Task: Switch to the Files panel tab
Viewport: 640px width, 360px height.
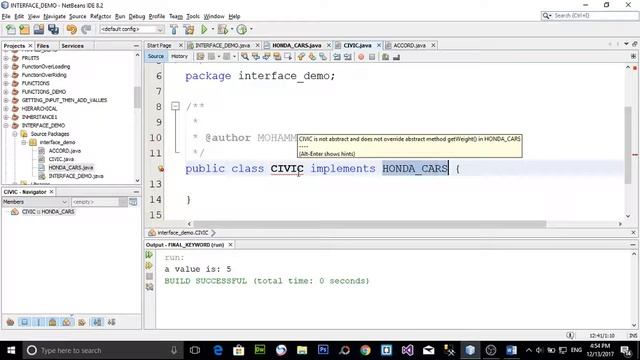Action: tap(43, 46)
